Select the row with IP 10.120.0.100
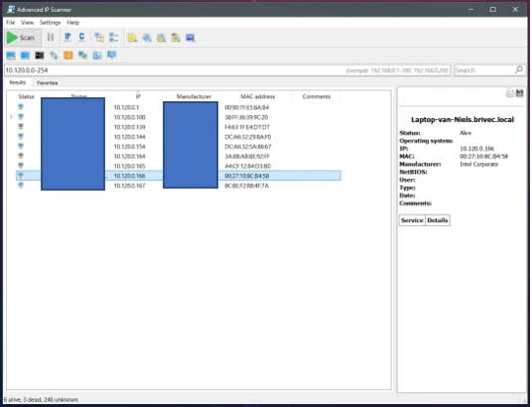The width and height of the screenshot is (532, 407). click(x=179, y=117)
